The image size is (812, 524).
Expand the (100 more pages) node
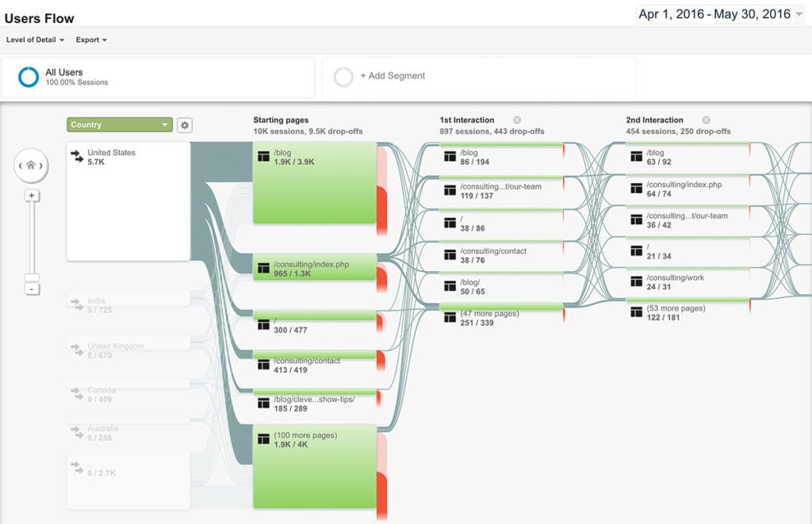pos(305,434)
